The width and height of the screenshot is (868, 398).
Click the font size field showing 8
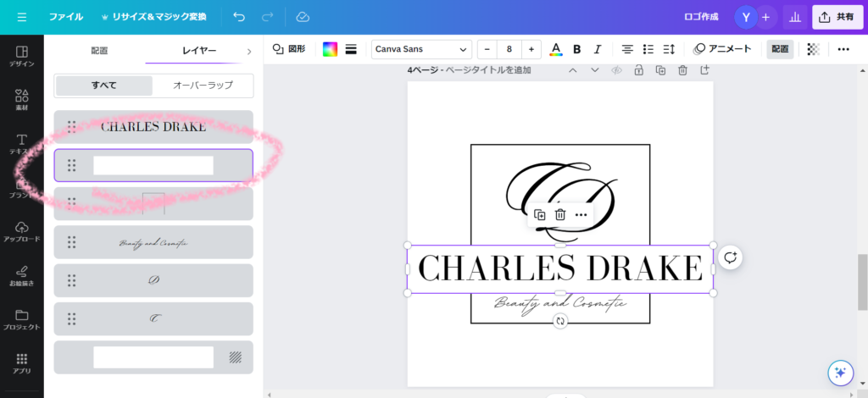(509, 49)
